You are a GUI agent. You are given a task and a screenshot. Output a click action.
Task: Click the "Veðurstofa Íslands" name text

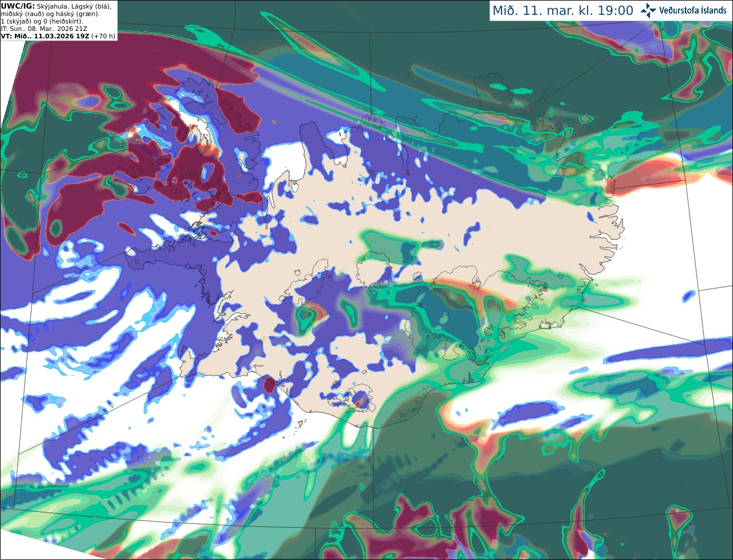pyautogui.click(x=693, y=10)
